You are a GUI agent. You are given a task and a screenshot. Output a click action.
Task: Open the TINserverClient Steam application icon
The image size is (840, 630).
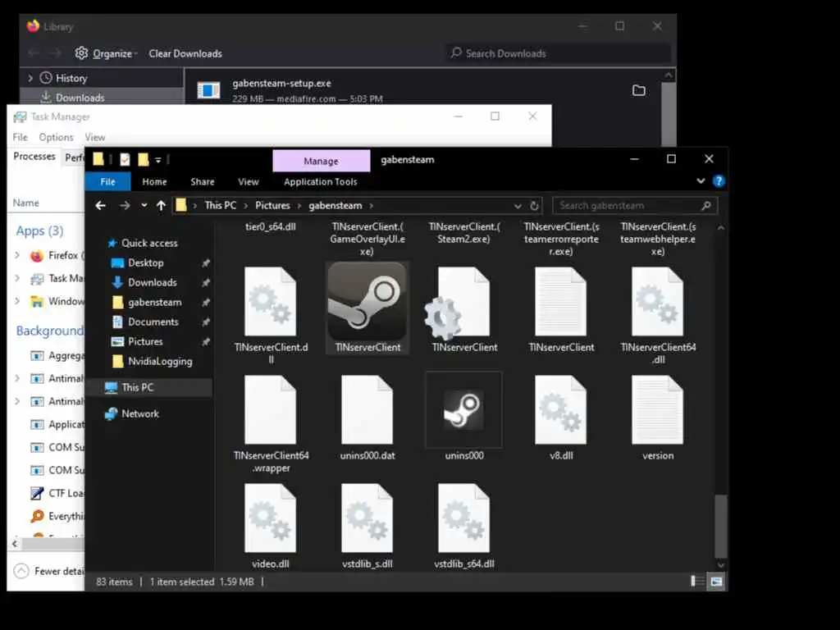coord(367,302)
